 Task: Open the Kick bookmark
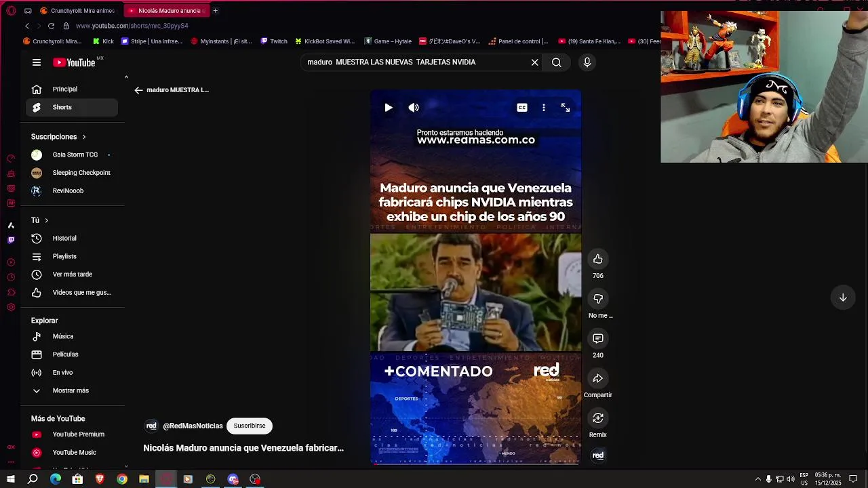point(103,41)
